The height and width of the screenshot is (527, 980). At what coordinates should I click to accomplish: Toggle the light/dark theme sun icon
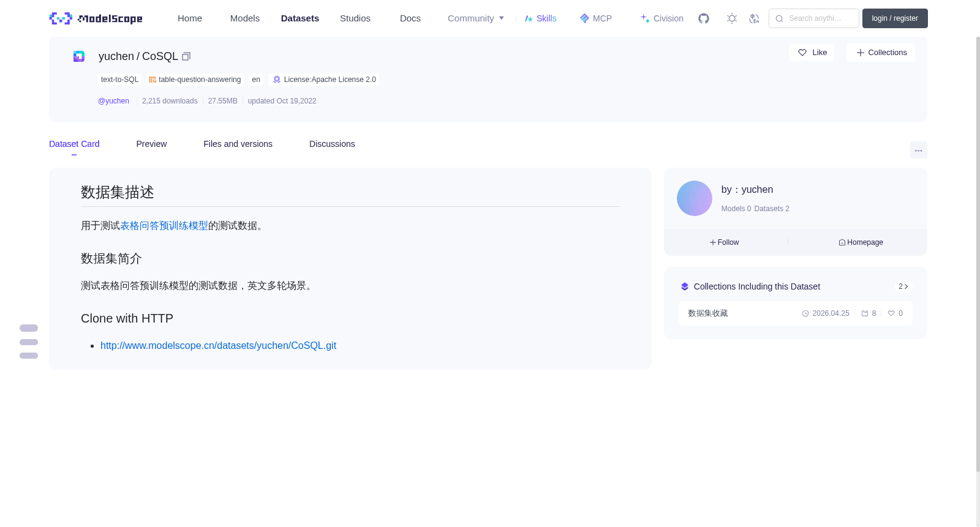[x=732, y=18]
